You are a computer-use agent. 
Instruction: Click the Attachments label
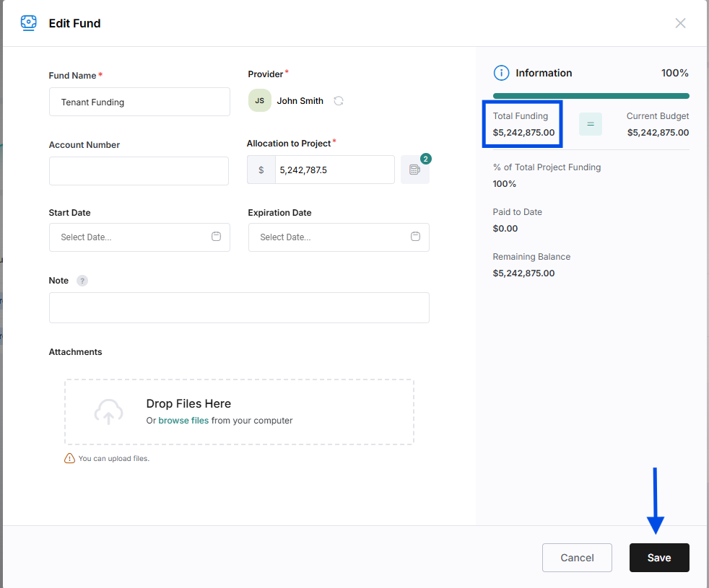[x=76, y=351]
